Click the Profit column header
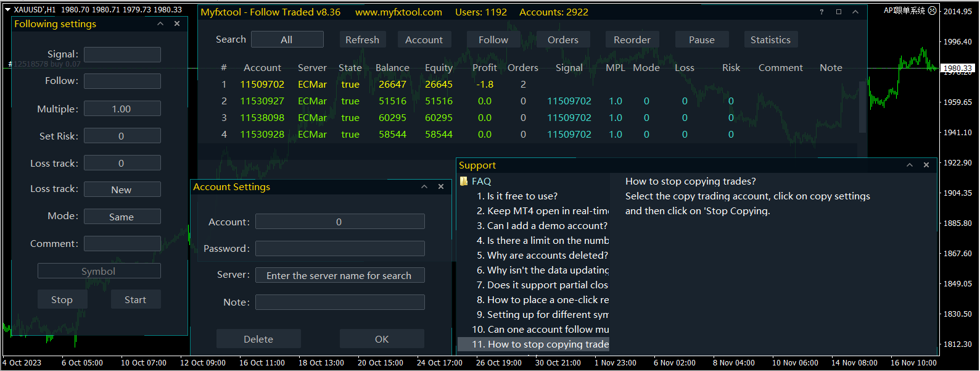The width and height of the screenshot is (980, 371). coord(485,68)
